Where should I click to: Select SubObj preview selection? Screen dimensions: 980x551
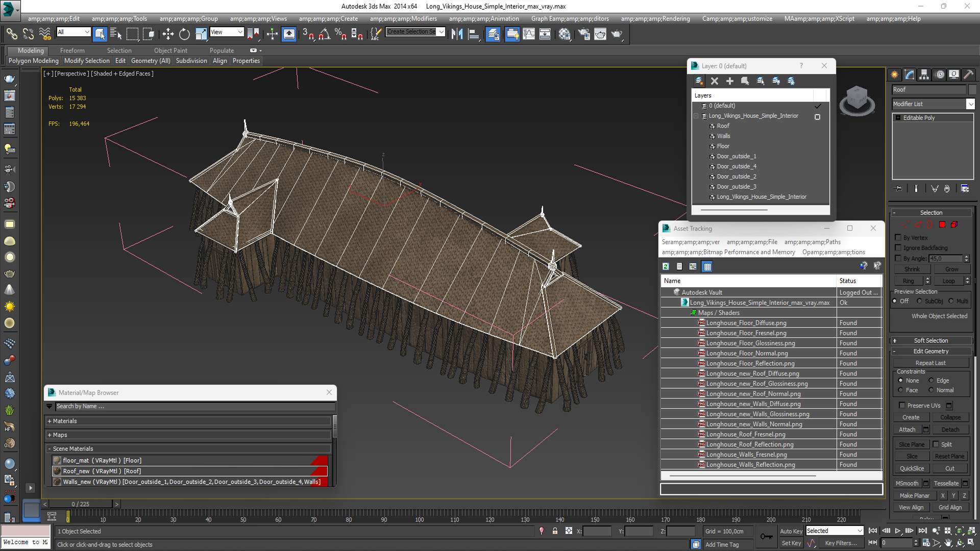[x=920, y=302]
